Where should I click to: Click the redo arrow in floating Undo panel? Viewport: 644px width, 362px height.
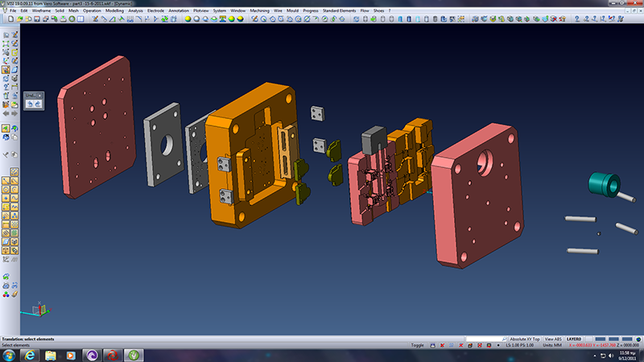(x=38, y=105)
